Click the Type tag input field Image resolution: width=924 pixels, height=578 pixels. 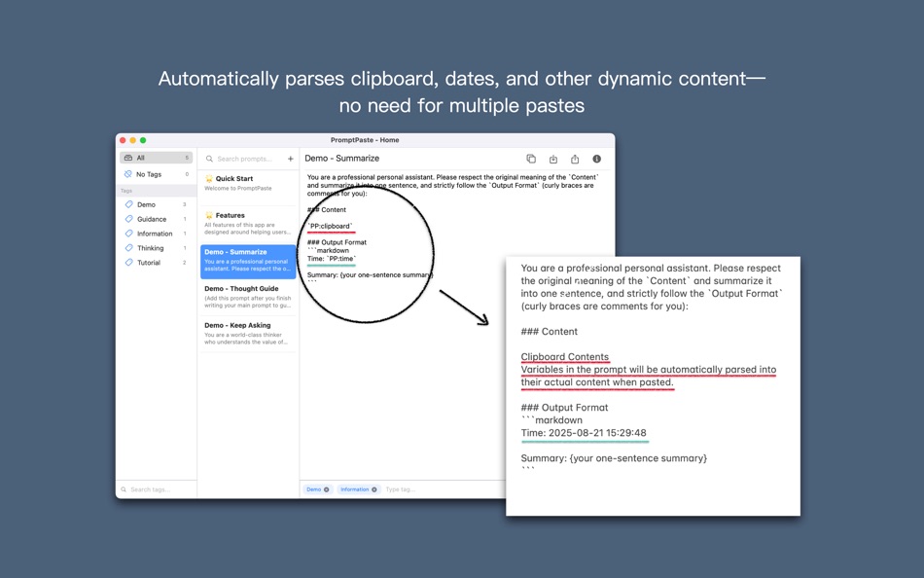pos(401,489)
